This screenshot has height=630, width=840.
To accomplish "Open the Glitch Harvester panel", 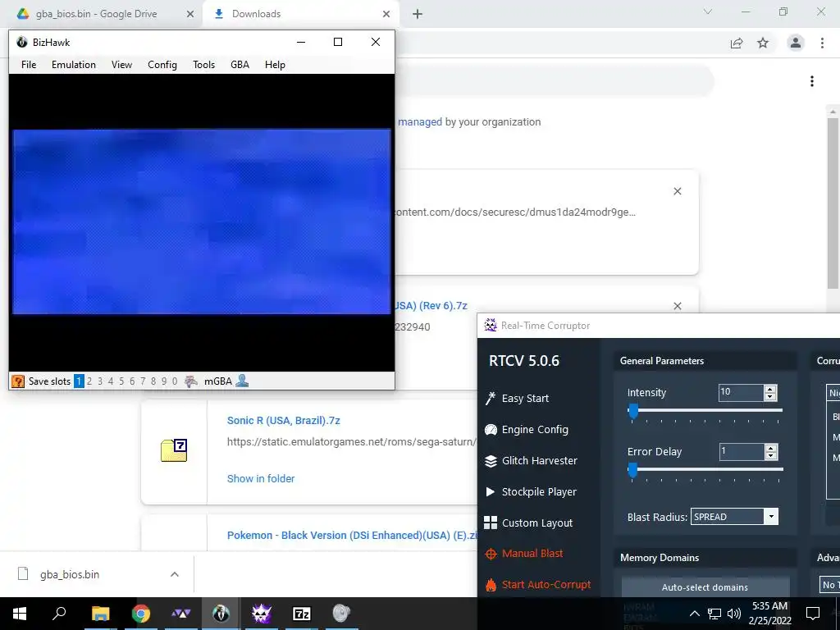I will 531,461.
